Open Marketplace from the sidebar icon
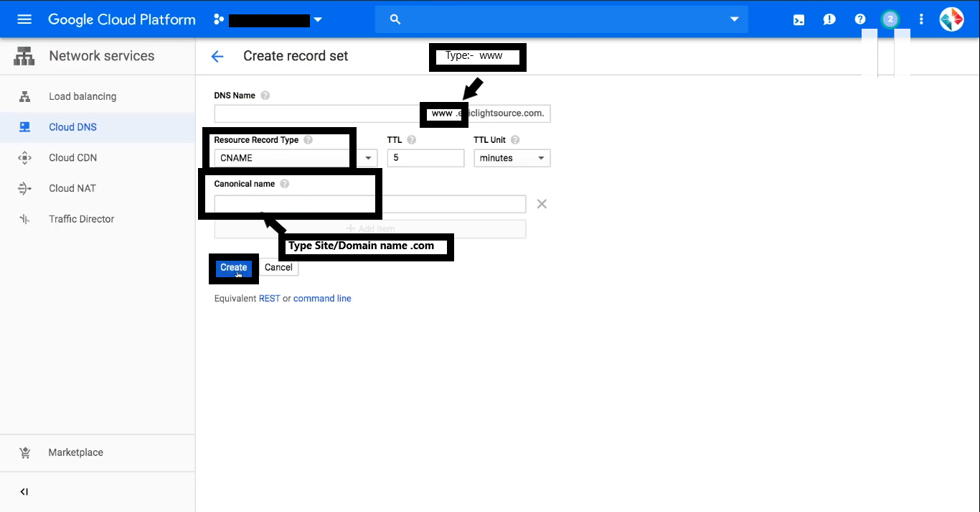Viewport: 980px width, 512px height. point(26,452)
